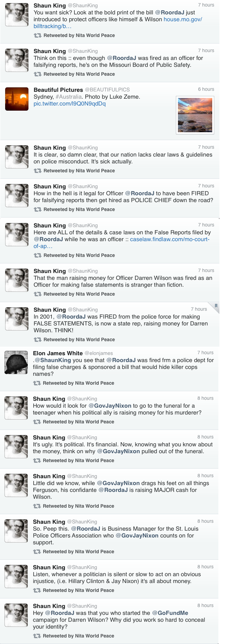Click retweet icon under Elon James White tweet
Image resolution: width=241 pixels, height=644 pixels.
pyautogui.click(x=37, y=383)
